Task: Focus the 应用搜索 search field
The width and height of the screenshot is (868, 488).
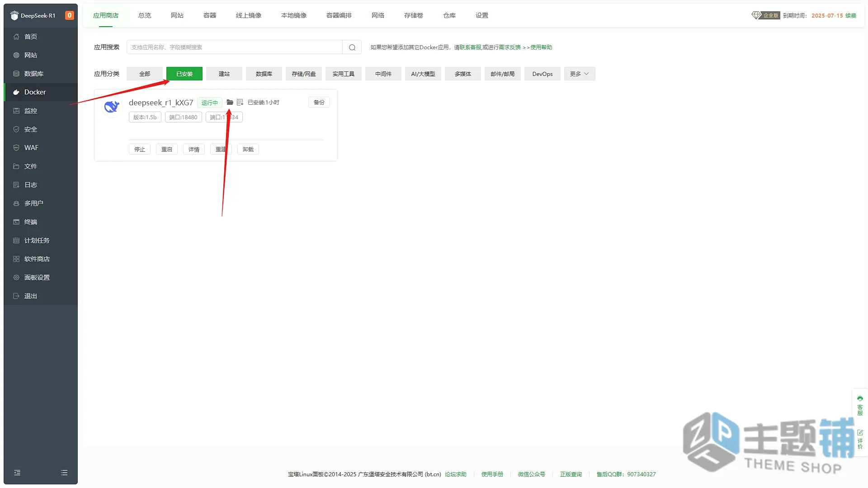Action: [235, 47]
